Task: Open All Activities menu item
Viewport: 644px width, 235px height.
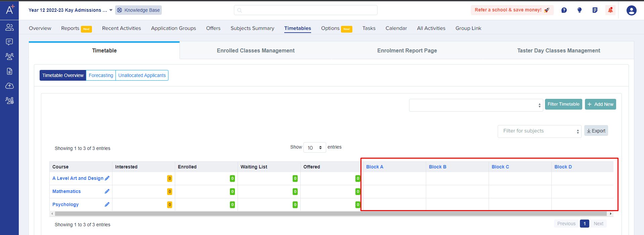Action: pyautogui.click(x=431, y=28)
